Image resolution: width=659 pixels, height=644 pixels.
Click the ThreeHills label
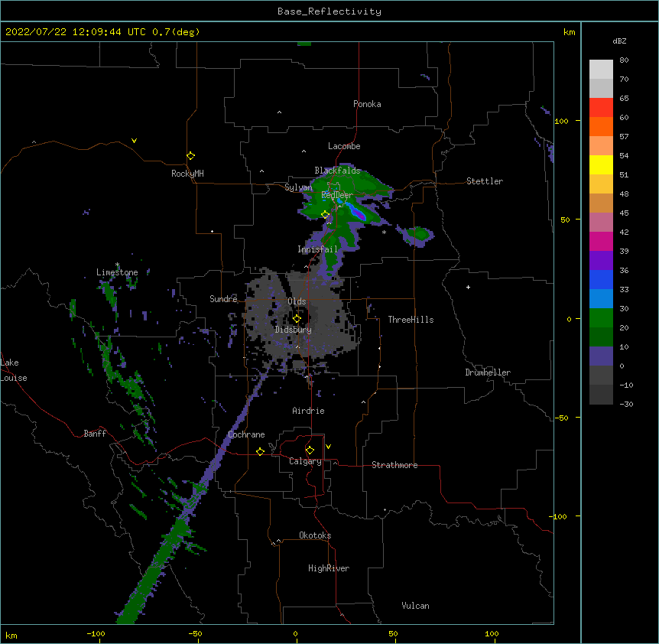pyautogui.click(x=411, y=320)
